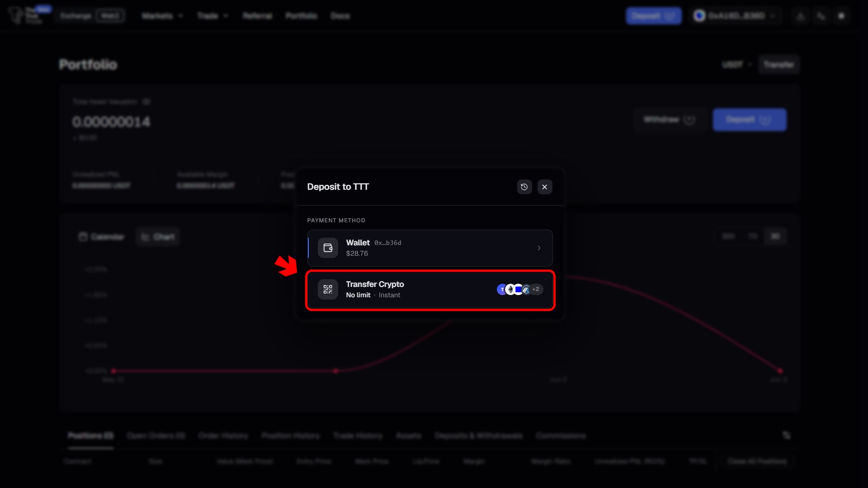868x488 pixels.
Task: Open Positions tab
Action: tap(91, 436)
